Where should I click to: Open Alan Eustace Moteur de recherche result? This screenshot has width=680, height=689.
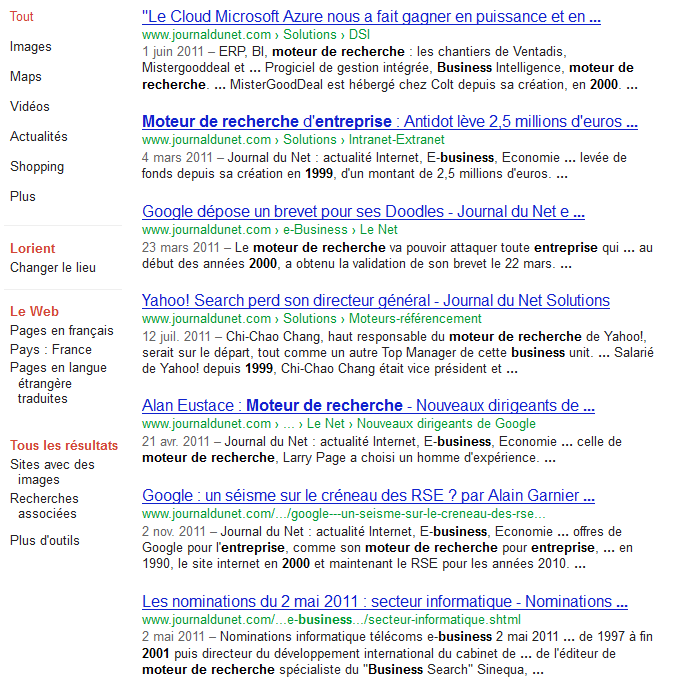pyautogui.click(x=368, y=406)
